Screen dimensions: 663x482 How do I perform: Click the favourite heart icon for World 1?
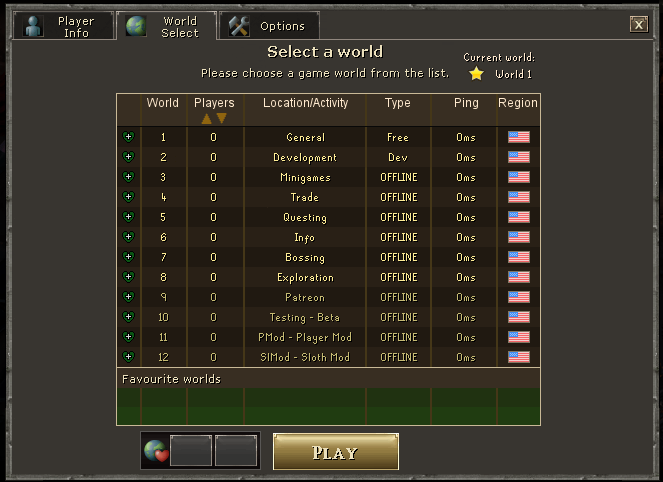point(129,137)
